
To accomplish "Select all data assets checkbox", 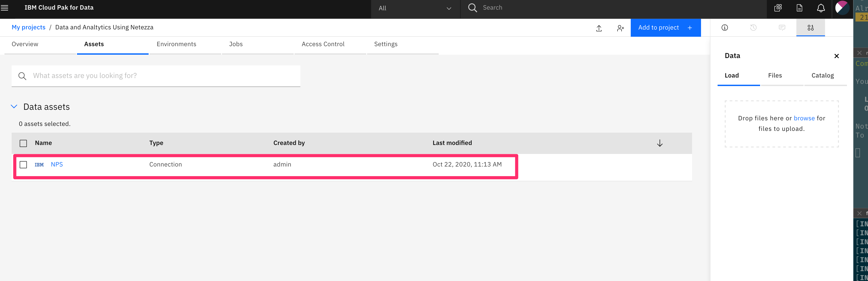I will pos(23,143).
